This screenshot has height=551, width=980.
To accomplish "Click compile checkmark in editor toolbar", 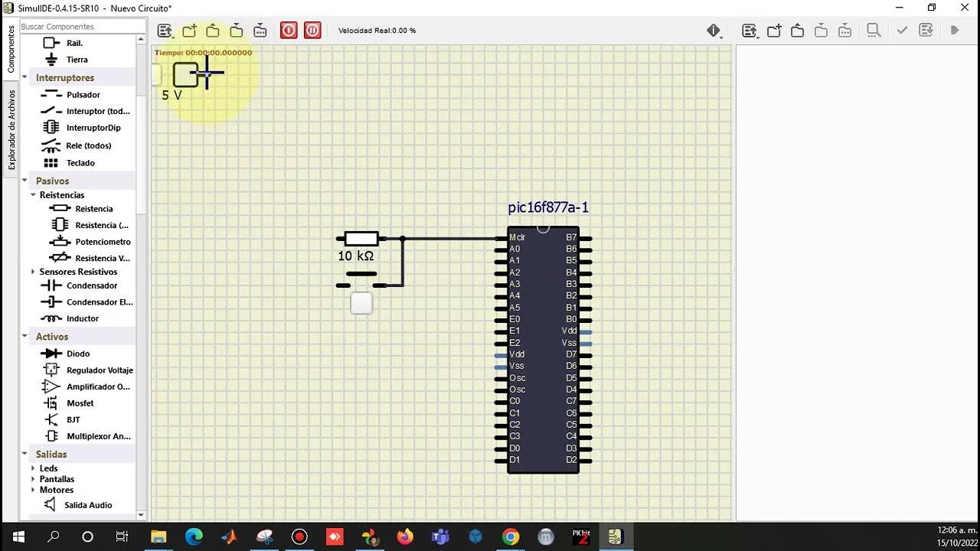I will [902, 31].
